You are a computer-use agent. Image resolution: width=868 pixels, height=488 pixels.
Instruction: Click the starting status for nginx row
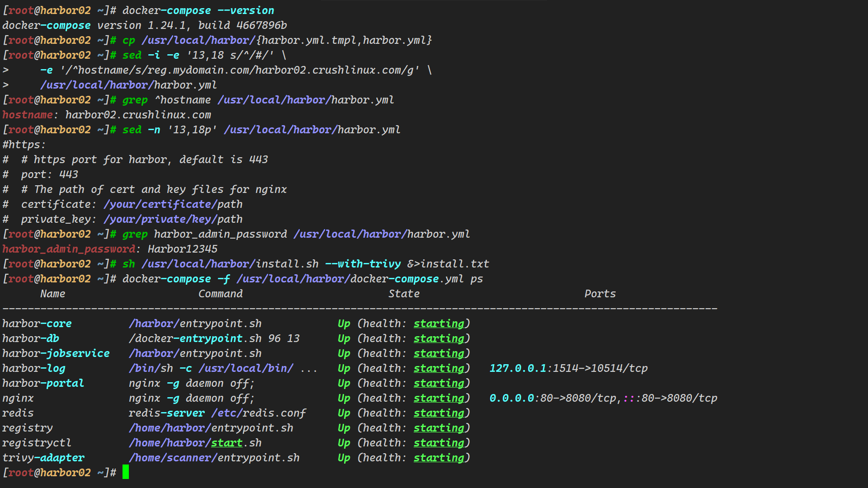click(x=439, y=398)
